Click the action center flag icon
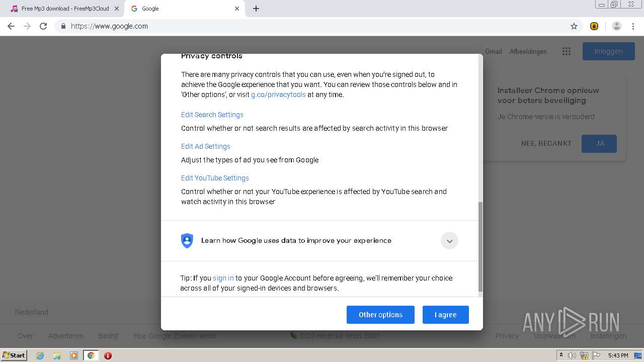 point(595,355)
